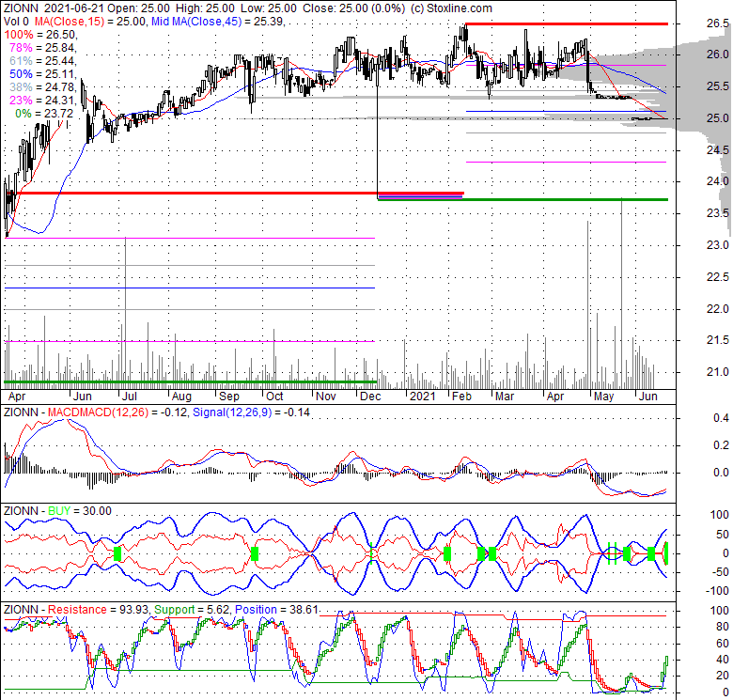733x700 pixels.
Task: Click the Signal(12,26,9) = -0.14 legend
Action: point(251,412)
